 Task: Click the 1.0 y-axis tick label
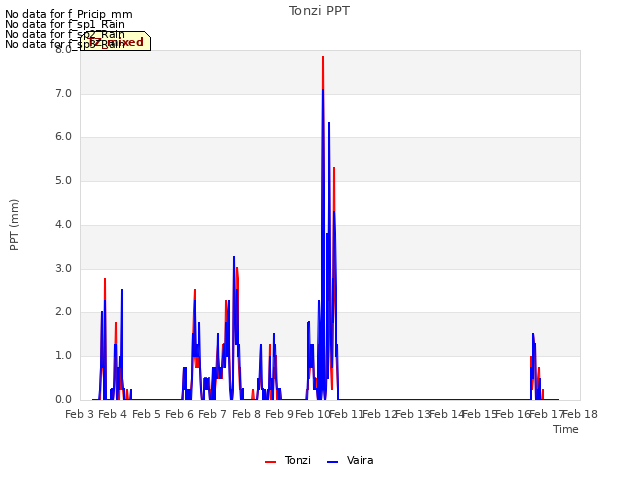click(63, 356)
